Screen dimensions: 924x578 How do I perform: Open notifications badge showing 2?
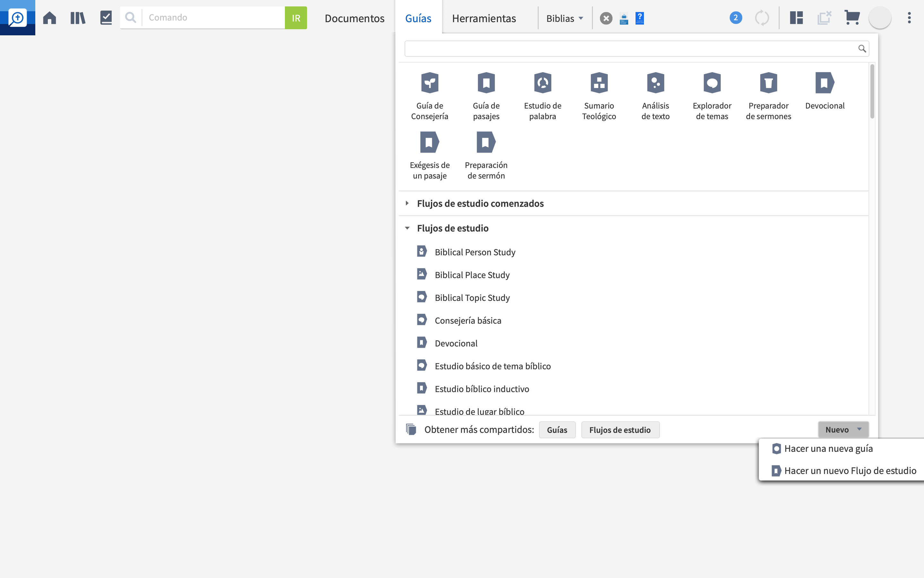[736, 18]
